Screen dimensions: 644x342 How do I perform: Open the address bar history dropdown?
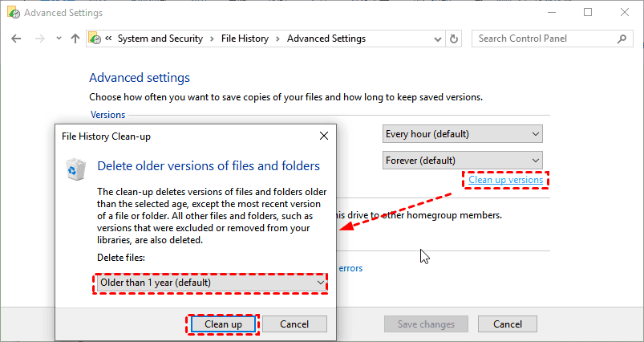[436, 39]
